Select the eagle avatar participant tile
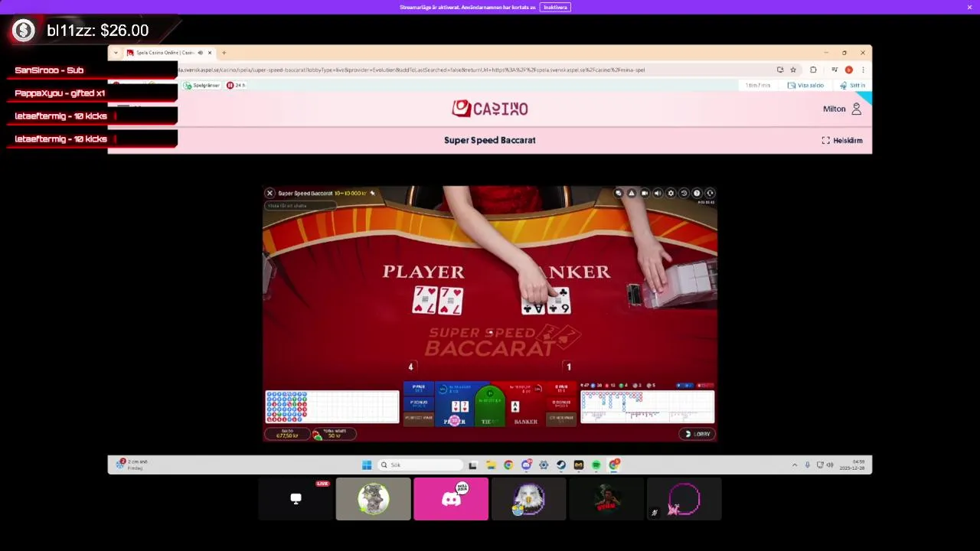This screenshot has height=551, width=980. tap(529, 499)
